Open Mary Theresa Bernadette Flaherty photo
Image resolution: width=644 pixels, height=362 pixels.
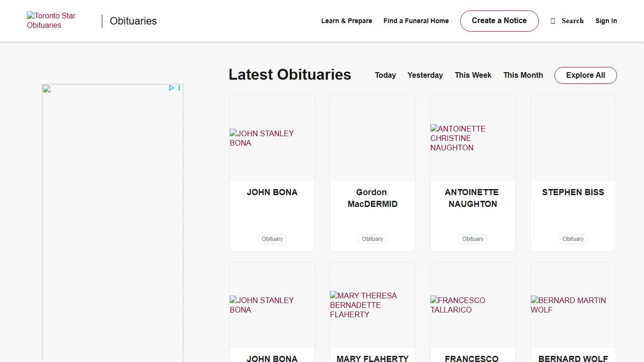tap(372, 305)
